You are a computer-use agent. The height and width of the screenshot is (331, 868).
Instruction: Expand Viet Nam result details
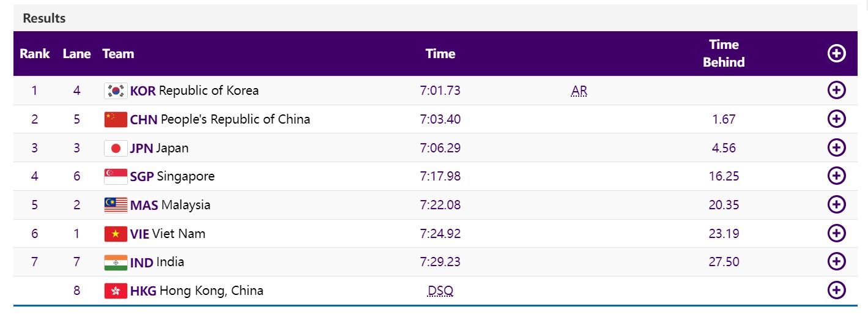click(x=836, y=233)
